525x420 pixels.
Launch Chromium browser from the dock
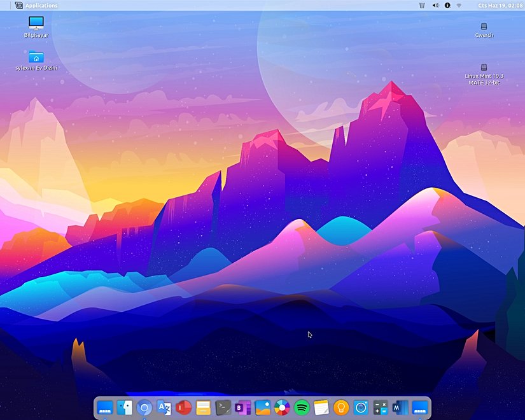pyautogui.click(x=144, y=407)
